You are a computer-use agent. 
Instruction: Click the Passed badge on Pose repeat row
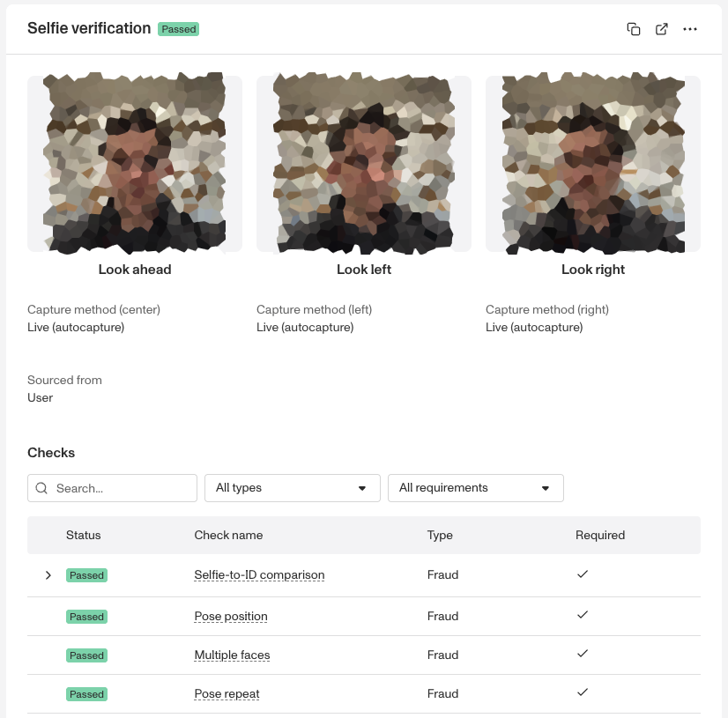(86, 694)
